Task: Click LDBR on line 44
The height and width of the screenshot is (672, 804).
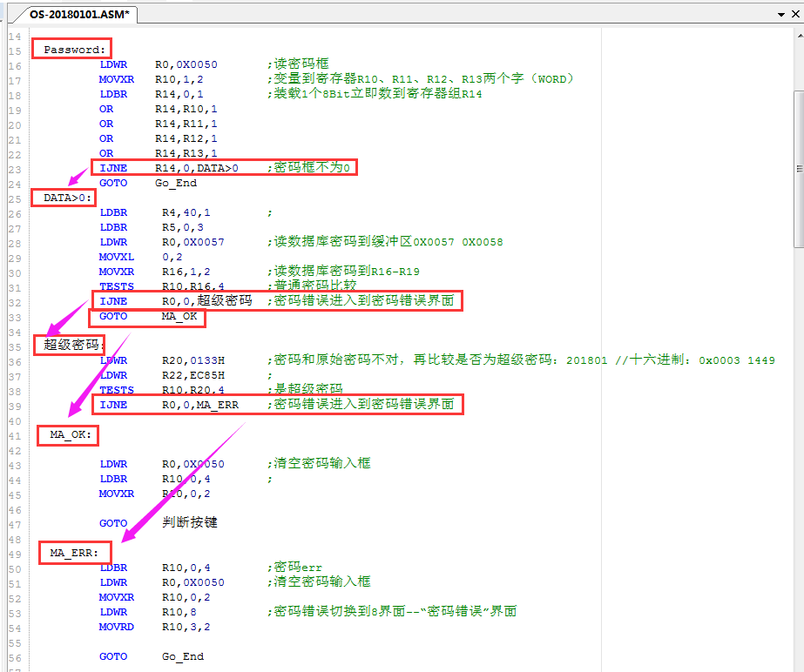Action: tap(113, 480)
